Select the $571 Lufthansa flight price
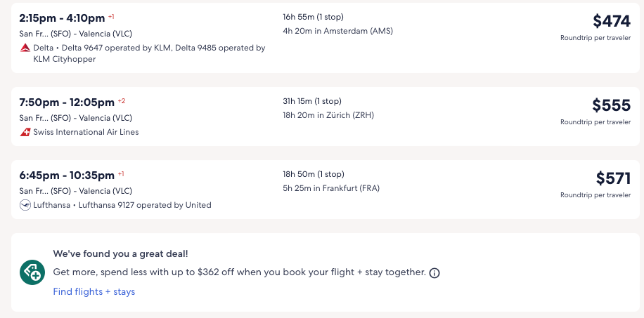This screenshot has height=318, width=644. pyautogui.click(x=613, y=178)
